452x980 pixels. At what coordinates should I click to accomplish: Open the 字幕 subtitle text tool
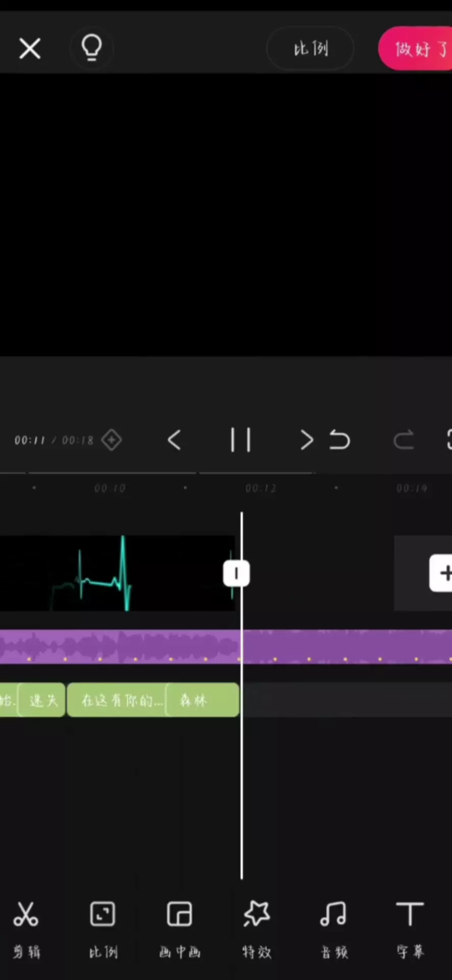pos(410,929)
